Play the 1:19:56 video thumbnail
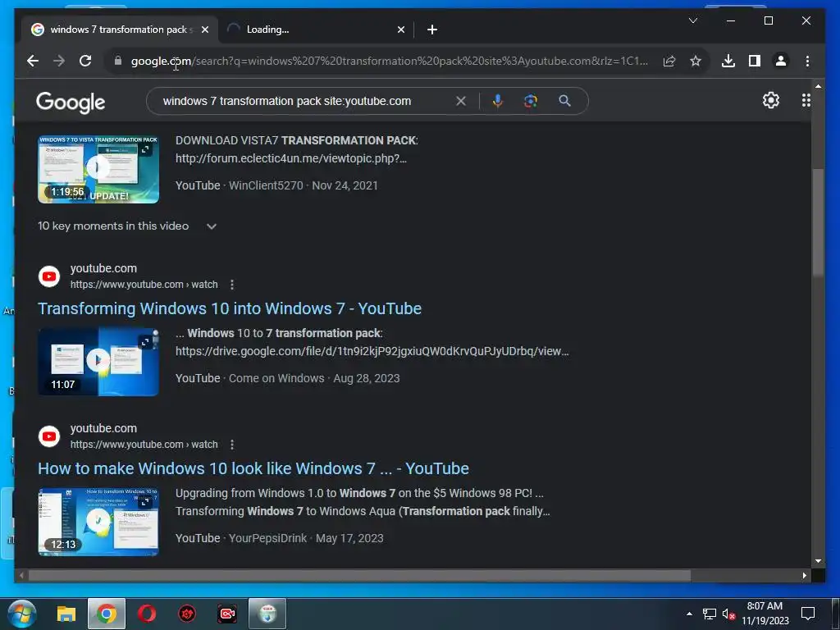The width and height of the screenshot is (840, 630). tap(98, 169)
